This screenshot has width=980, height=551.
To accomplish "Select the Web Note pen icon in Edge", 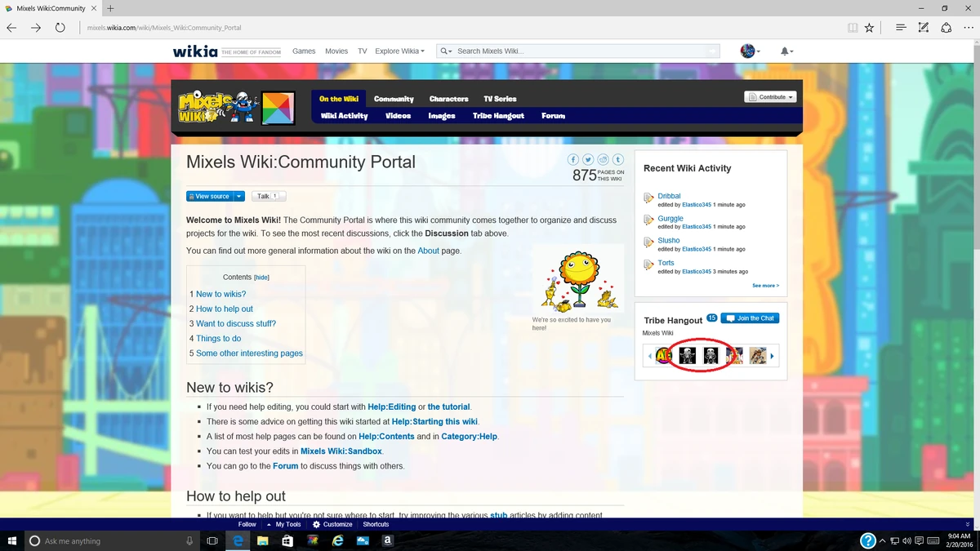I will click(x=923, y=27).
